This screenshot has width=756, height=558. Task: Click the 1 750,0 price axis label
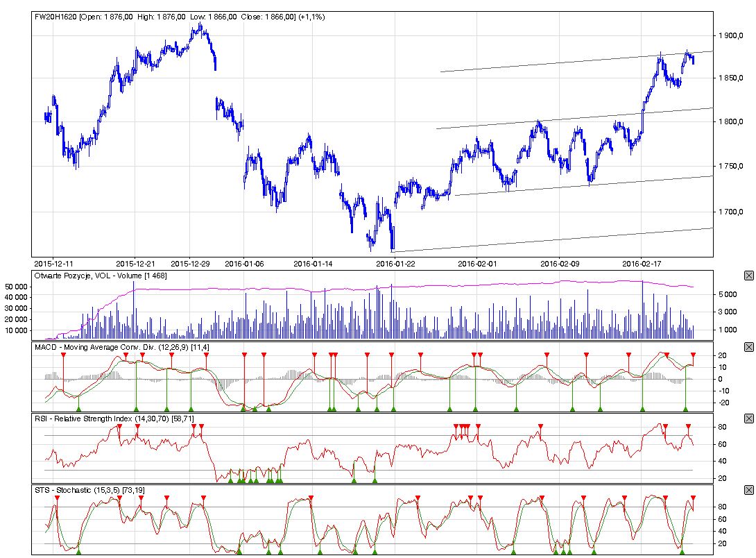[x=731, y=166]
